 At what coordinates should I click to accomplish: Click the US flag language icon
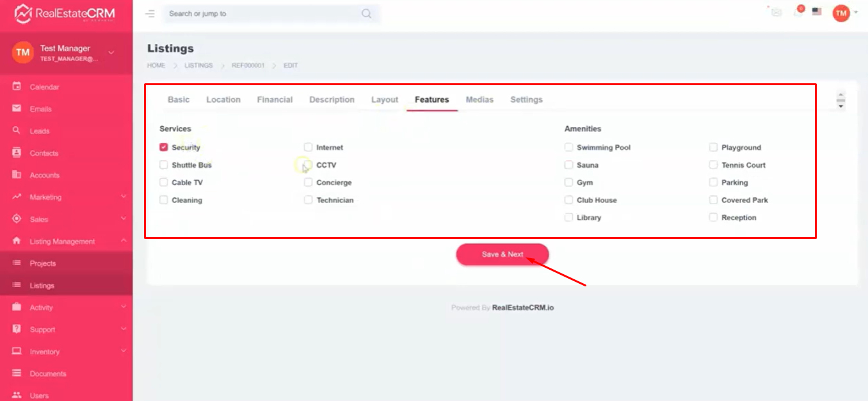(x=817, y=12)
